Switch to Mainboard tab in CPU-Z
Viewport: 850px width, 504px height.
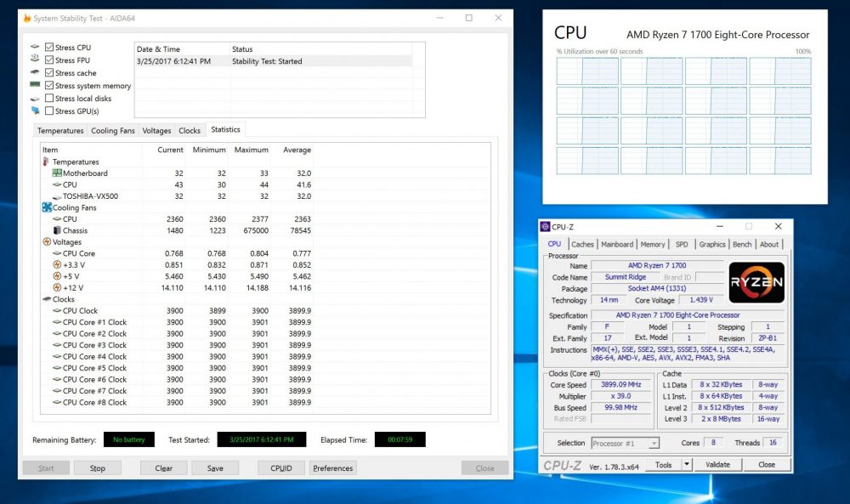[x=617, y=245]
